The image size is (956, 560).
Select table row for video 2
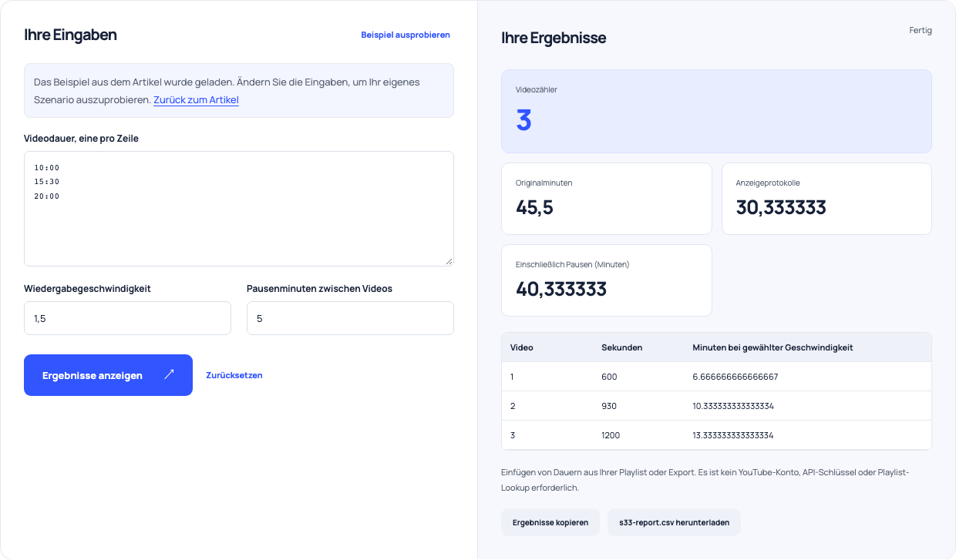click(716, 406)
